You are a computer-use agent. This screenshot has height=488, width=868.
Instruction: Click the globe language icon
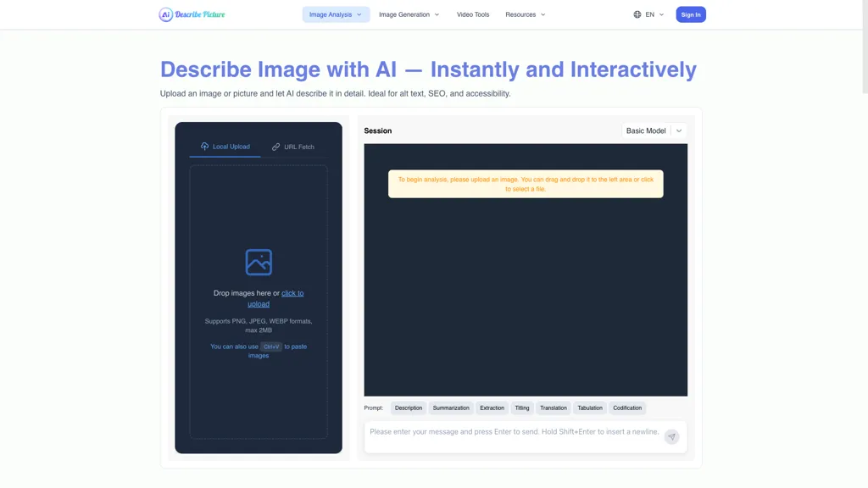click(x=637, y=14)
